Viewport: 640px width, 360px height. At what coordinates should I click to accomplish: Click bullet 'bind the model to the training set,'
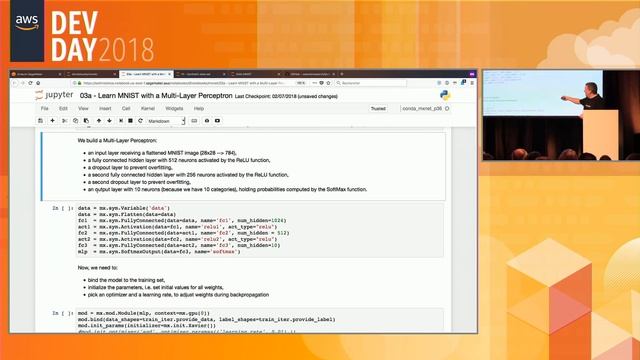point(126,280)
